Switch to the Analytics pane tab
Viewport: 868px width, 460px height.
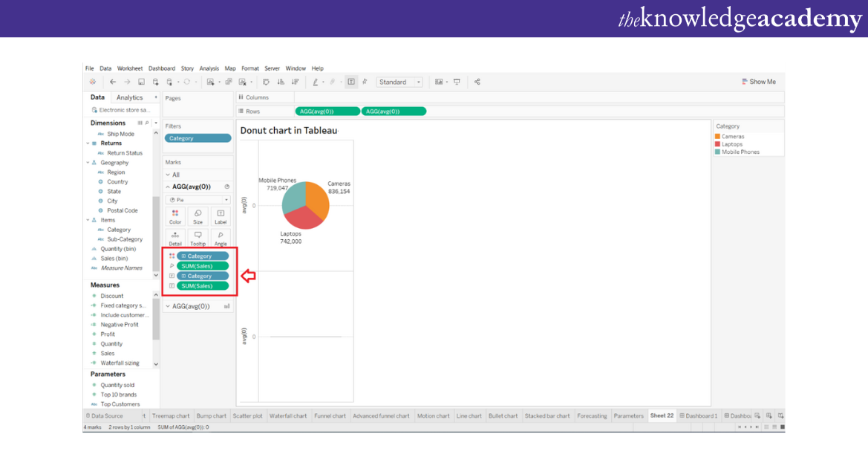pyautogui.click(x=129, y=97)
